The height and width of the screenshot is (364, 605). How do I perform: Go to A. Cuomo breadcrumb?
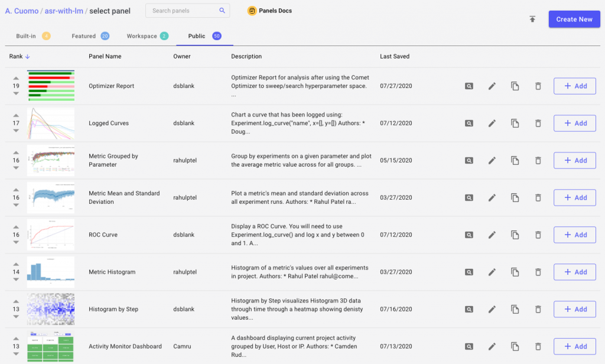[x=22, y=11]
